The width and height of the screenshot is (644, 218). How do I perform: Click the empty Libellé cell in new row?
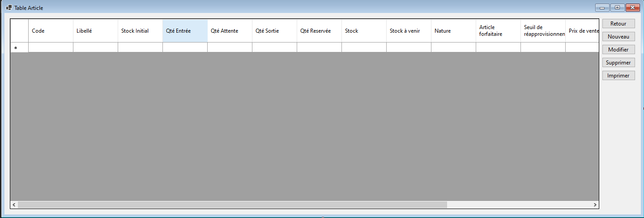[x=95, y=47]
